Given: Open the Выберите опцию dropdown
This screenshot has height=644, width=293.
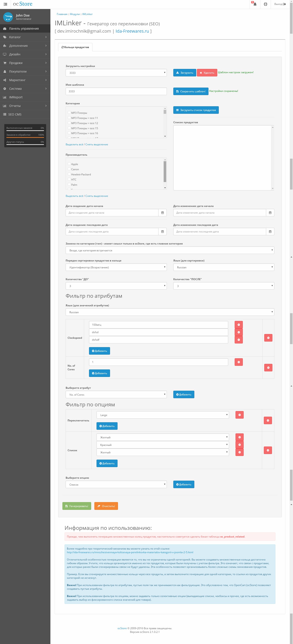Looking at the screenshot, I should (x=116, y=485).
